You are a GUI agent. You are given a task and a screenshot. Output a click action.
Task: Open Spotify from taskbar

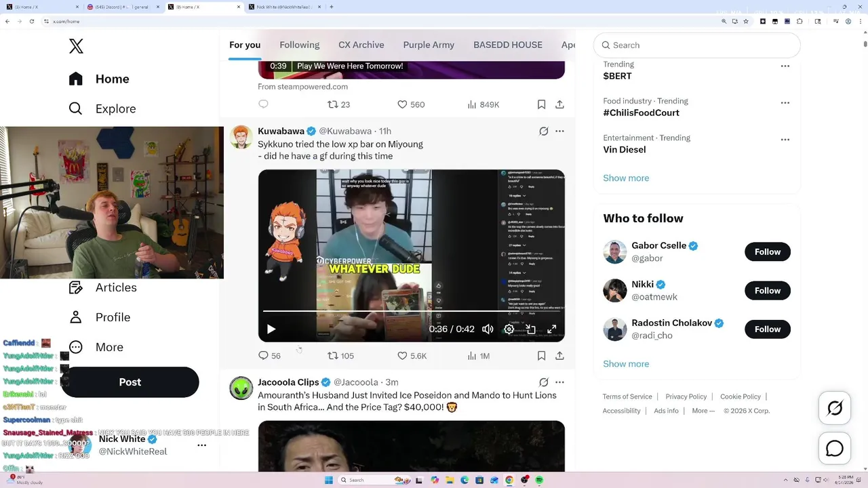coord(539,480)
